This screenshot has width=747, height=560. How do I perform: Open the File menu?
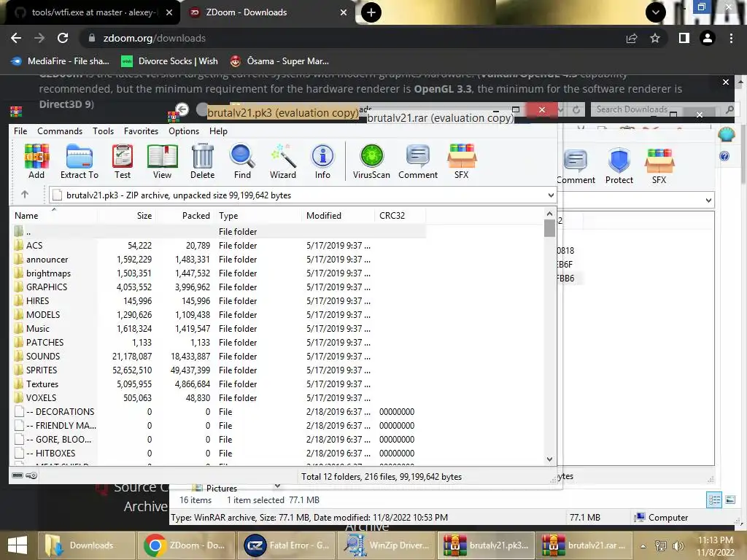point(20,131)
